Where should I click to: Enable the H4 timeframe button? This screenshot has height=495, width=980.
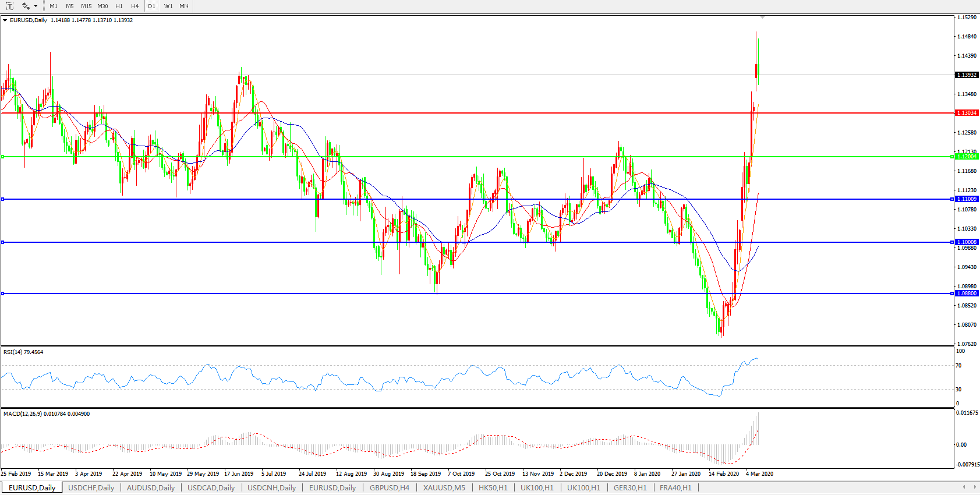click(135, 6)
